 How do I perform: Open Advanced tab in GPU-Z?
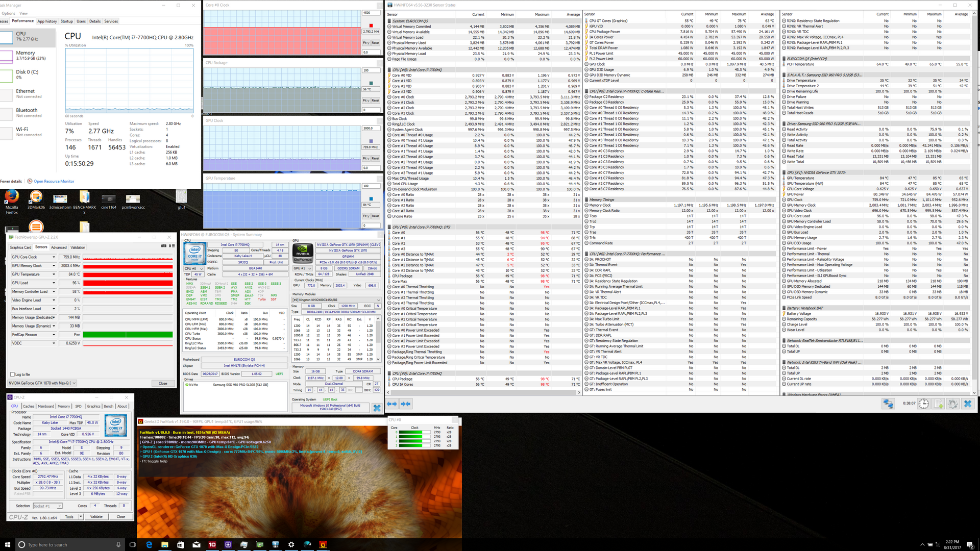59,247
